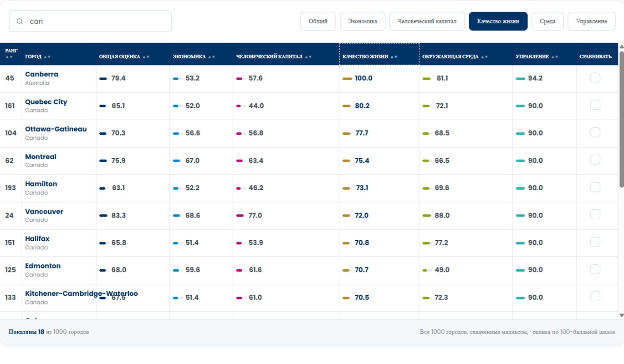This screenshot has height=364, width=624.
Task: Click the scrollbar up arrow
Action: tap(621, 46)
